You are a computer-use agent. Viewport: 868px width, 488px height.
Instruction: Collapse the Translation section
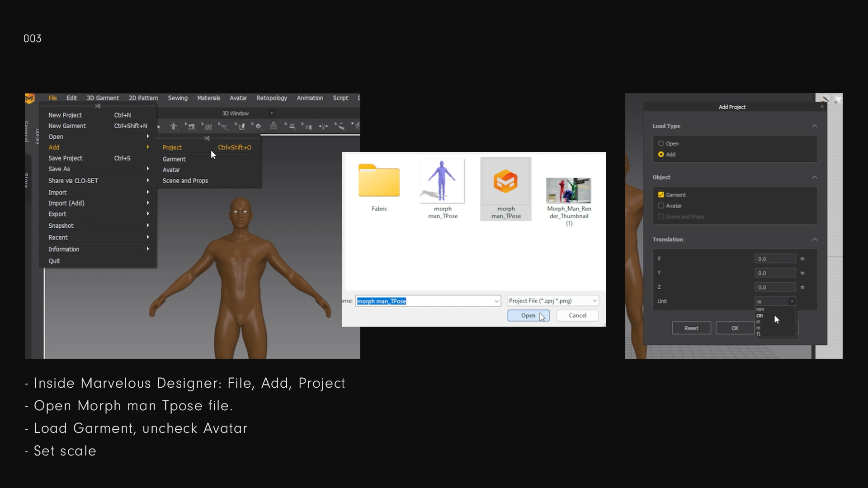coord(814,239)
